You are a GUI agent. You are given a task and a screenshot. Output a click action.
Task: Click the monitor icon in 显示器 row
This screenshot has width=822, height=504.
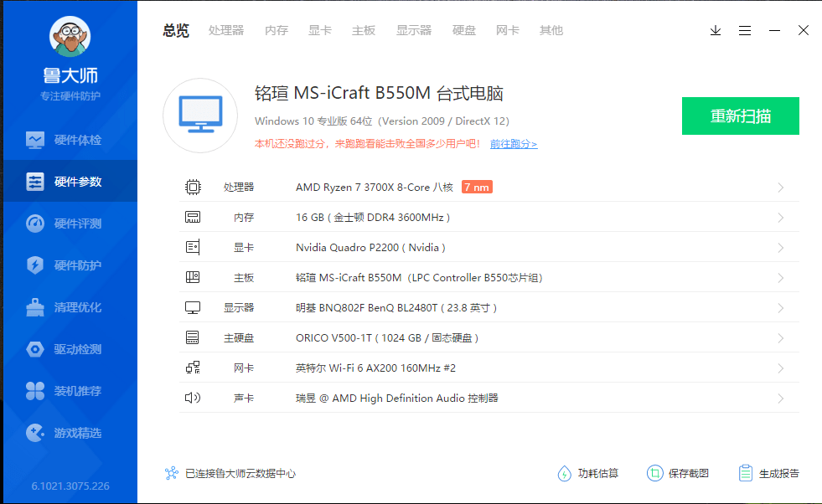[x=193, y=307]
